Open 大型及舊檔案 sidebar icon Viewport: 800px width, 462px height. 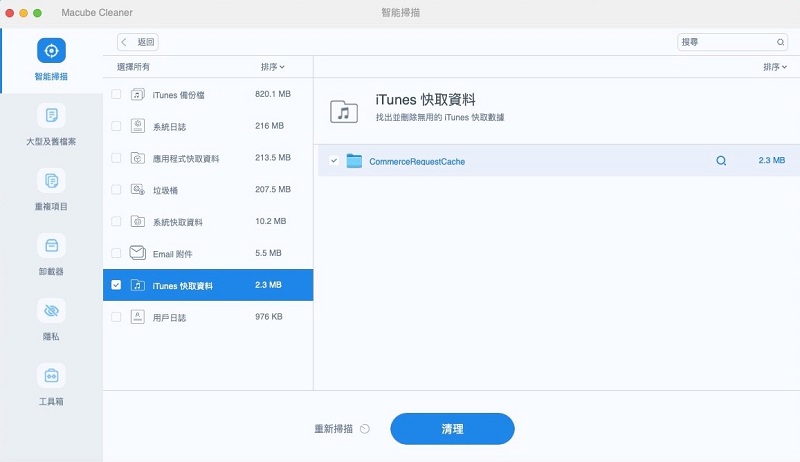pos(51,115)
